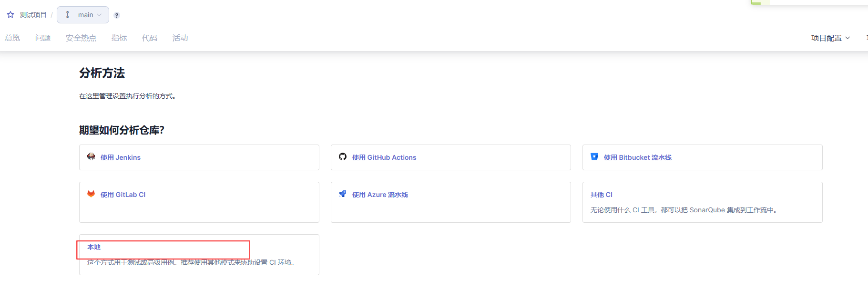Select the 指标 tab
Viewport: 868px width, 301px height.
tap(119, 38)
